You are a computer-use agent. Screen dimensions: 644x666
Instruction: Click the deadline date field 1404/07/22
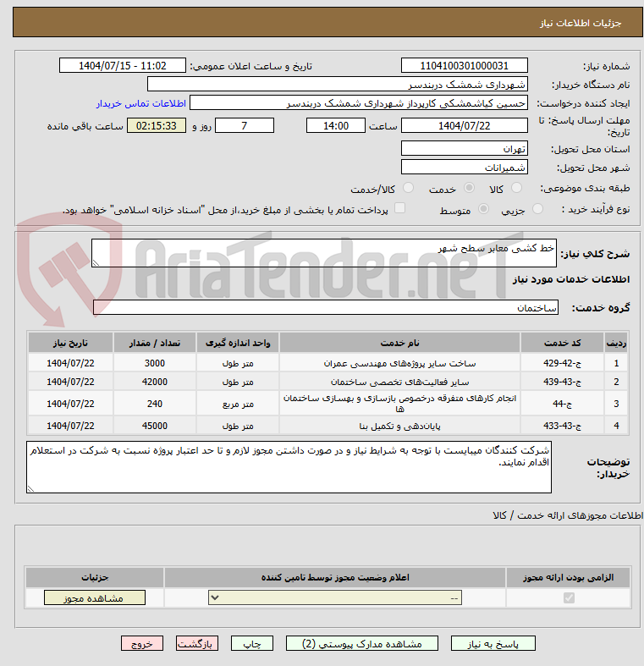tap(465, 126)
